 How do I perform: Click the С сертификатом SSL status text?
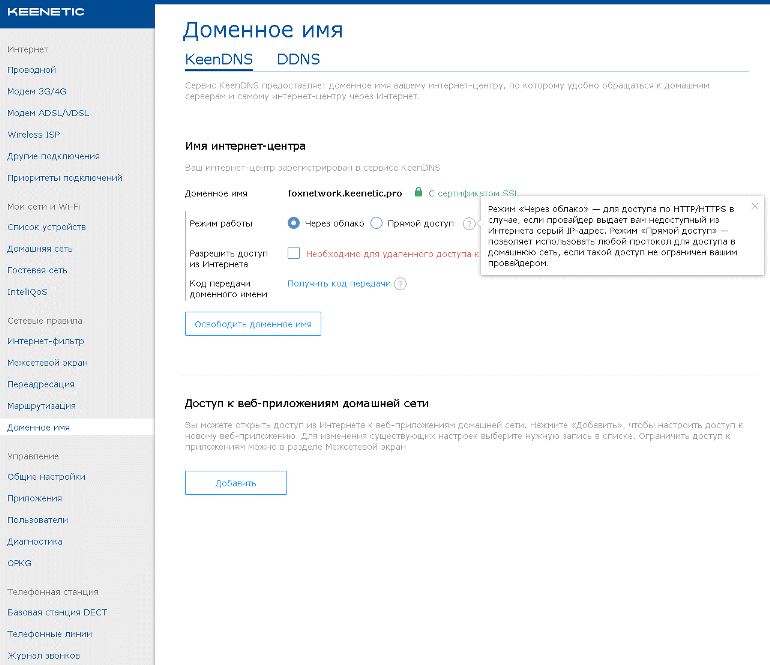472,194
